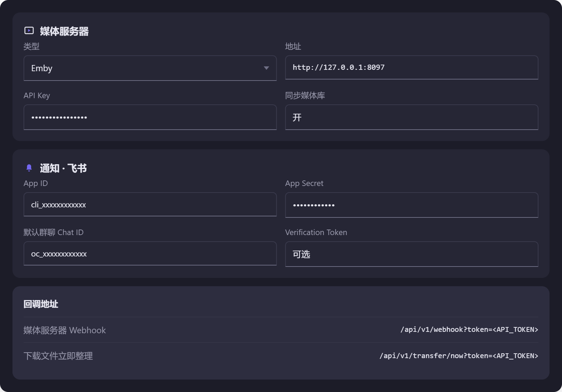Click the Verification Token input field
Image resolution: width=562 pixels, height=392 pixels.
pyautogui.click(x=411, y=254)
